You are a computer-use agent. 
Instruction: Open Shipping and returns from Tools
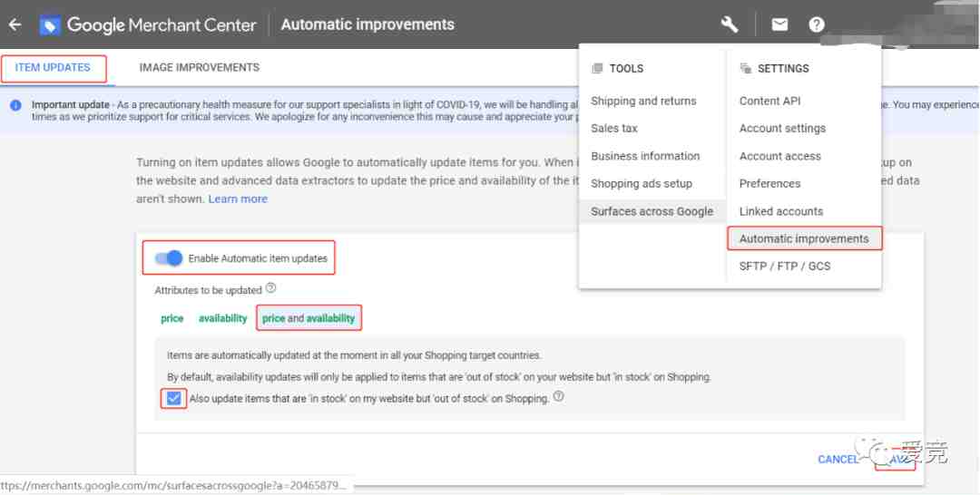[643, 102]
